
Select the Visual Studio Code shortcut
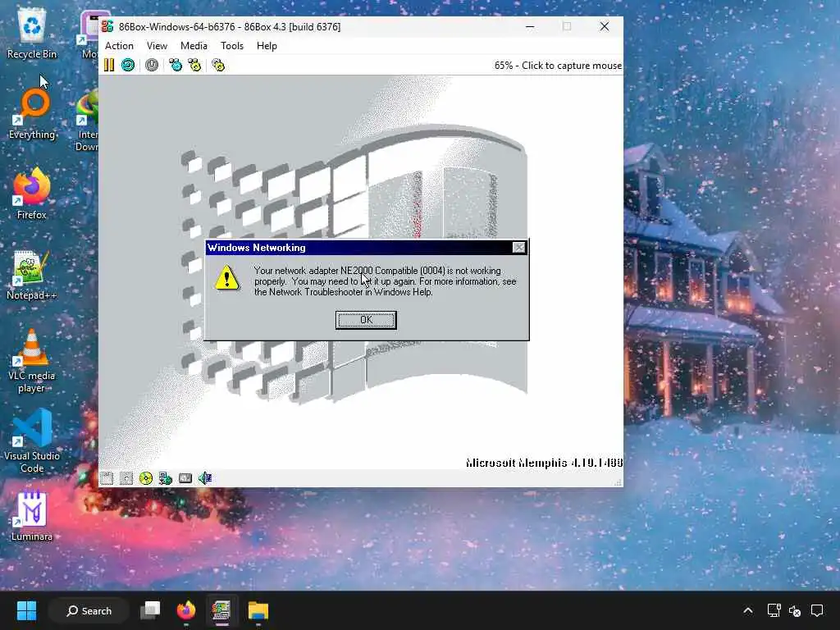click(32, 441)
